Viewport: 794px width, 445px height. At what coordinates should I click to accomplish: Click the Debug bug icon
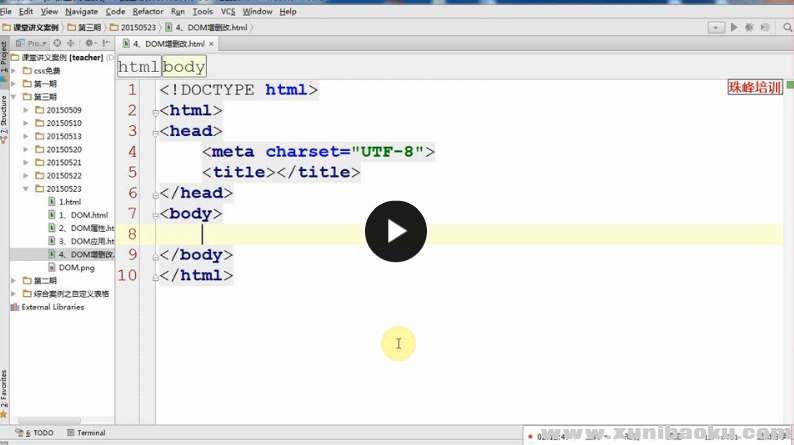748,27
